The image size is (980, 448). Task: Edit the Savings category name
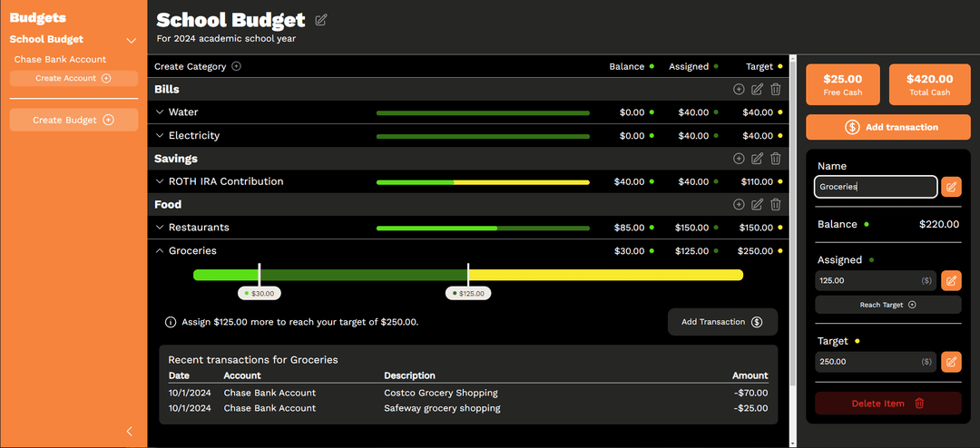tap(757, 159)
